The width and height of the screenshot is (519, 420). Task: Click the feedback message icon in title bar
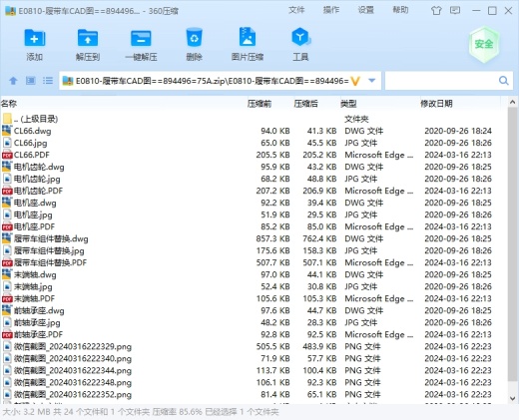tap(455, 10)
